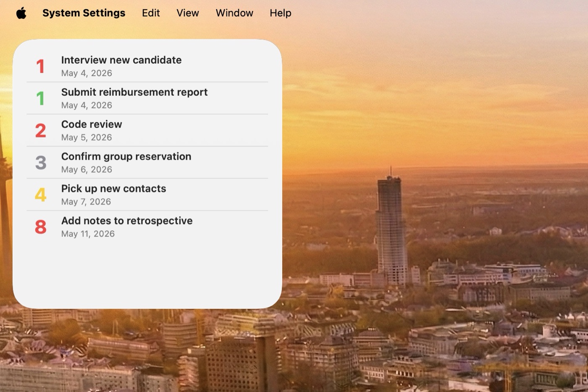Click the green 1 beside Submit reimbursement report
588x392 pixels.
(x=40, y=99)
